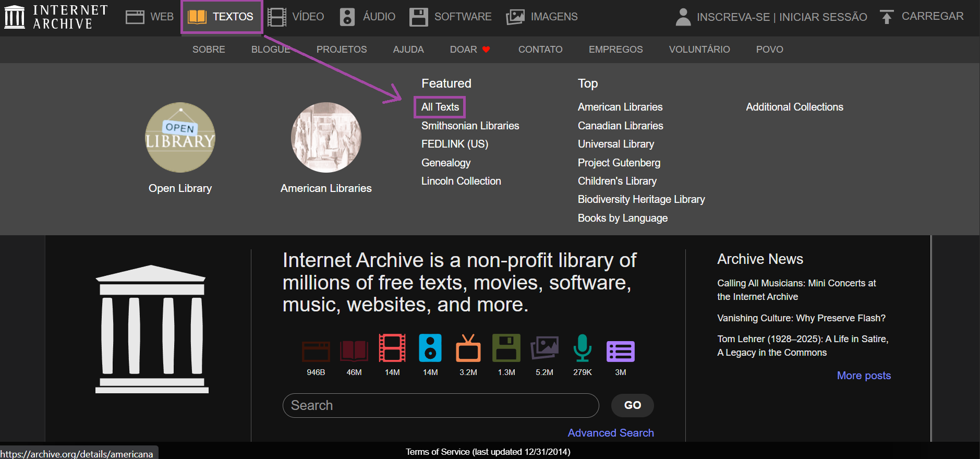Click the web icon showing 946B
The width and height of the screenshot is (980, 459).
click(316, 351)
